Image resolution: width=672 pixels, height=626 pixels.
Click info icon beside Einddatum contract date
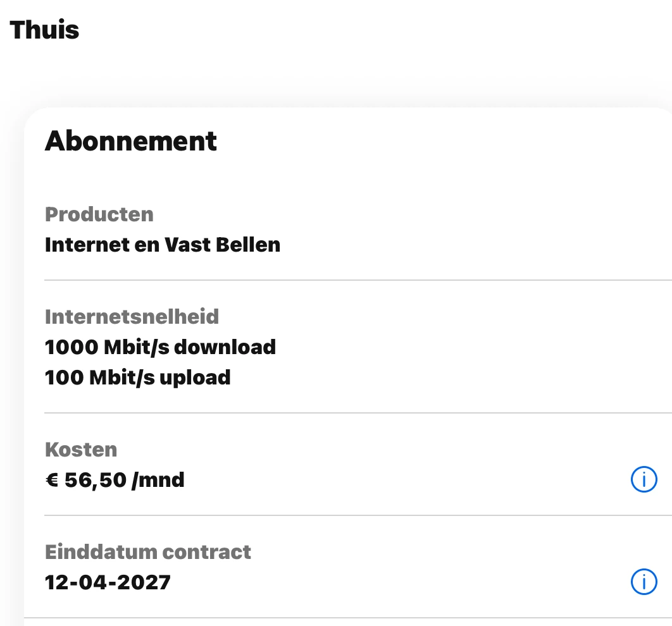644,582
